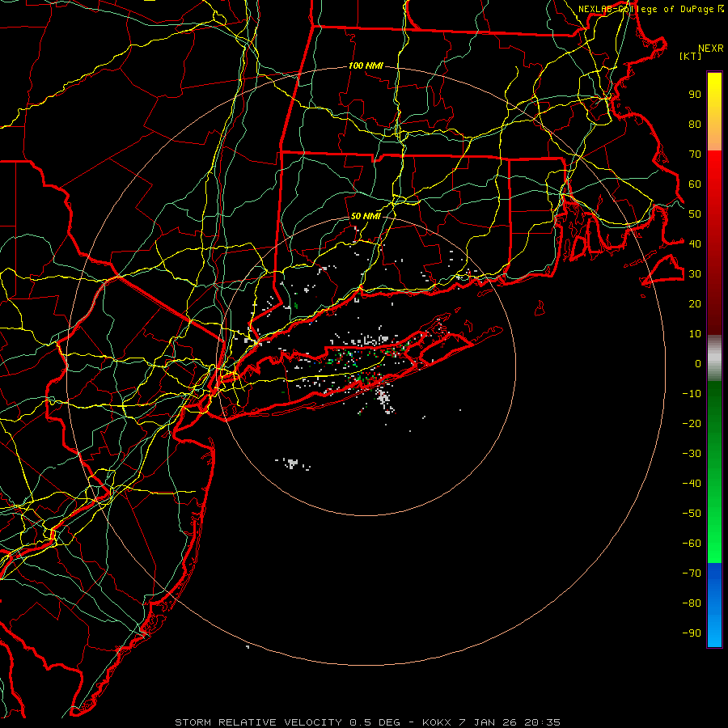Screen dimensions: 728x728
Task: Click the 90 value on velocity scale
Action: tap(695, 95)
